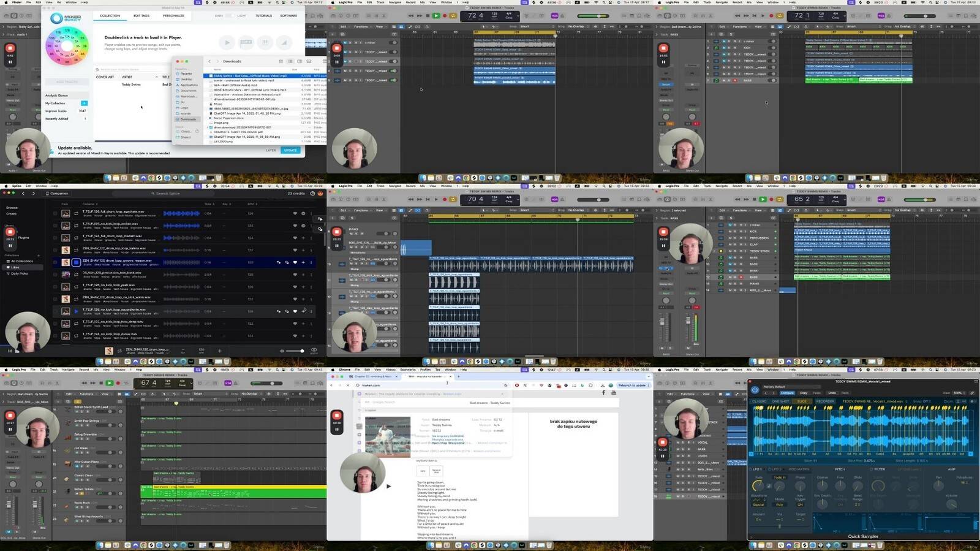The width and height of the screenshot is (980, 551).
Task: Mute Splice via the bottom speaker icon
Action: click(x=282, y=351)
